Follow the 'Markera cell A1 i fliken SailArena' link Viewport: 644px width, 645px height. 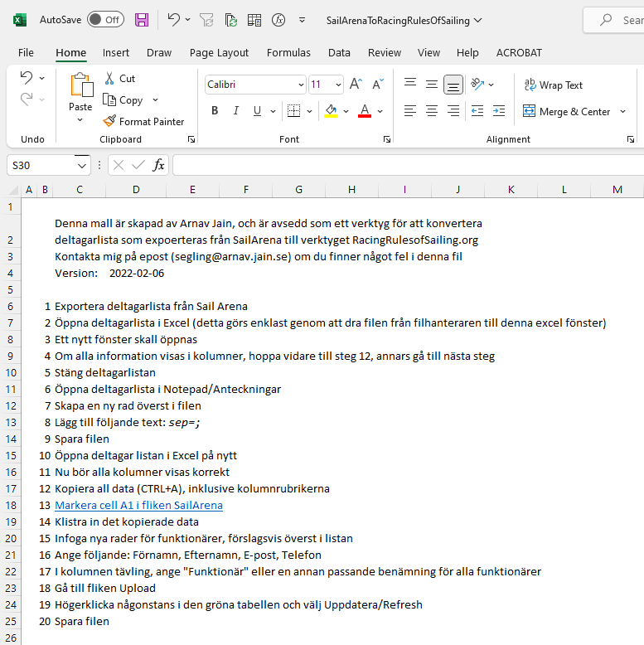point(138,505)
